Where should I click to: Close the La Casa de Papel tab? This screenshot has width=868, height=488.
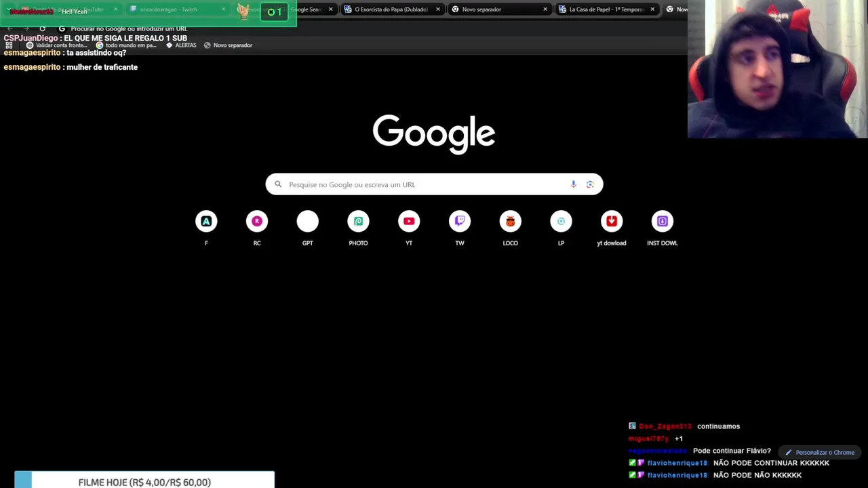click(652, 9)
